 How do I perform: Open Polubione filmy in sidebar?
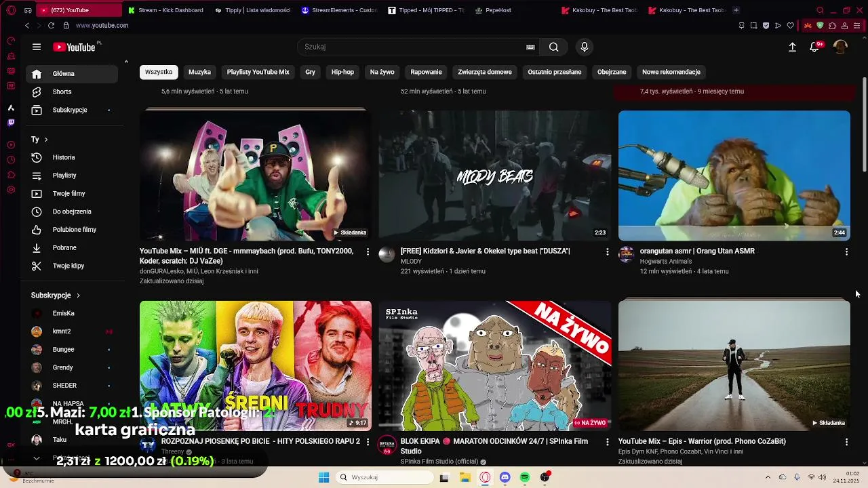coord(72,230)
